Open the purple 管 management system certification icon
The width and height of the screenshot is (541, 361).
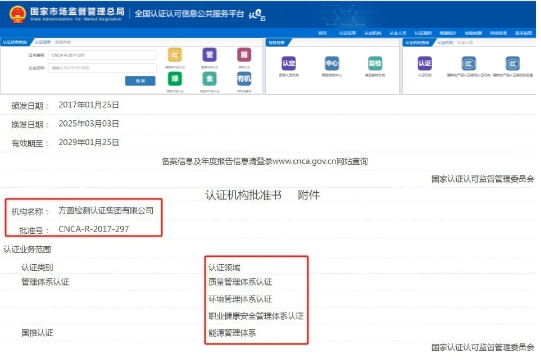(209, 55)
